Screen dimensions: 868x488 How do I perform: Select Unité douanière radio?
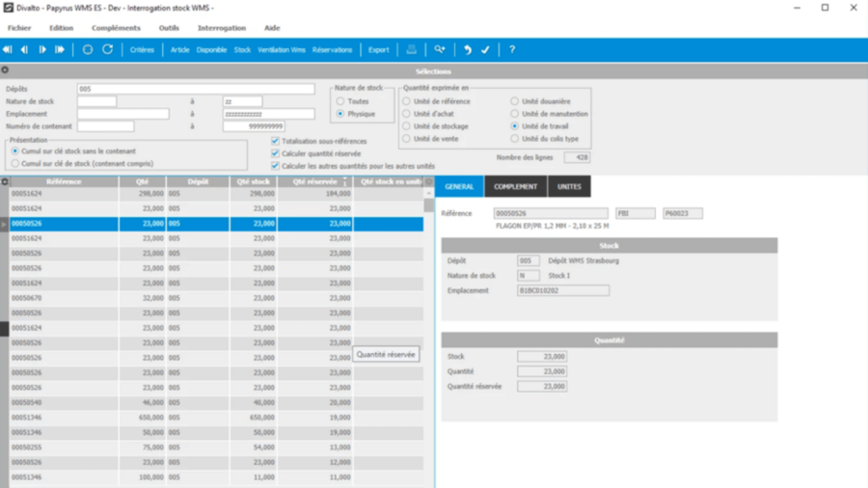(x=515, y=101)
